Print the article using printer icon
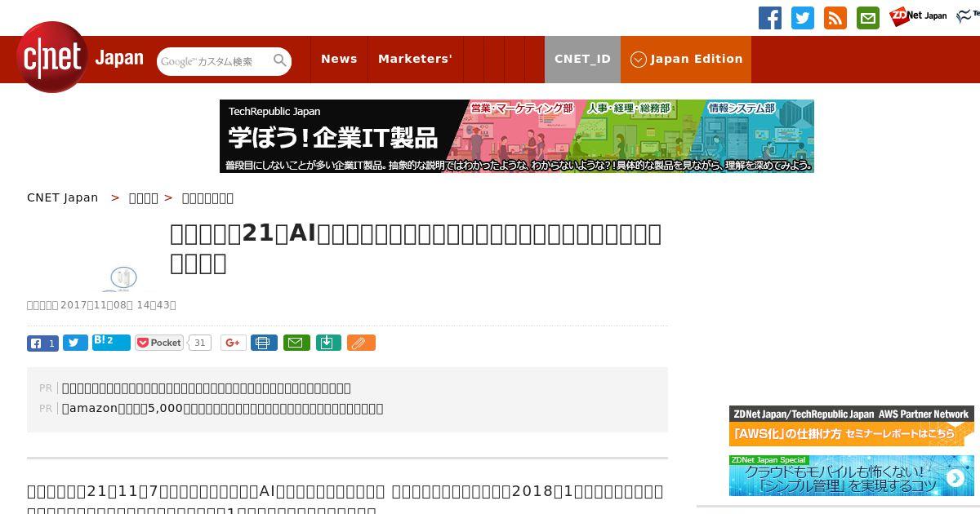 (264, 343)
